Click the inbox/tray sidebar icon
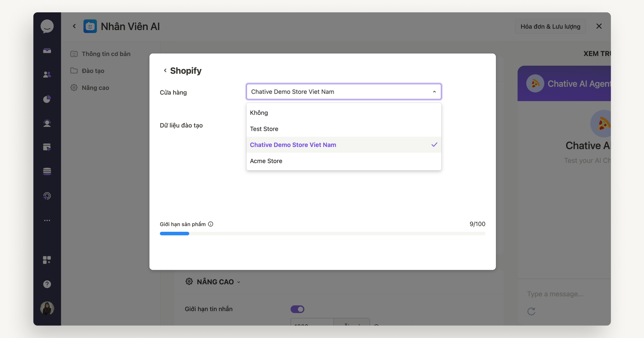 pyautogui.click(x=47, y=51)
